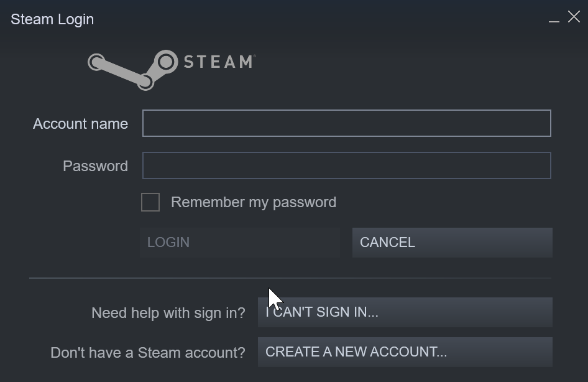This screenshot has width=588, height=382.
Task: Focus the Password input box
Action: point(346,165)
